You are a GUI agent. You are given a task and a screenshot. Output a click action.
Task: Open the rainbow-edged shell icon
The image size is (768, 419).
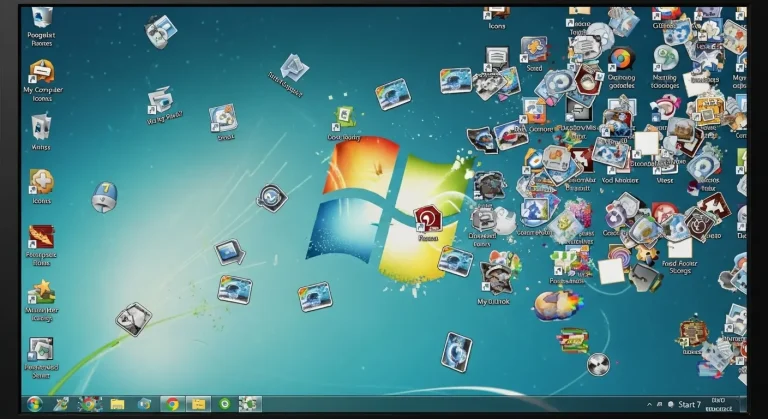(x=559, y=305)
